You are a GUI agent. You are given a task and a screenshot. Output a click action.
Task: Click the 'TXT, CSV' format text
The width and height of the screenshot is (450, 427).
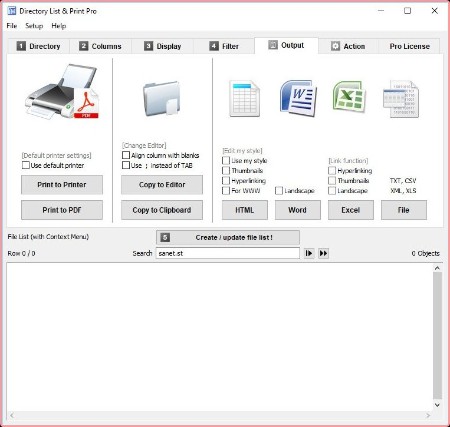coord(403,181)
